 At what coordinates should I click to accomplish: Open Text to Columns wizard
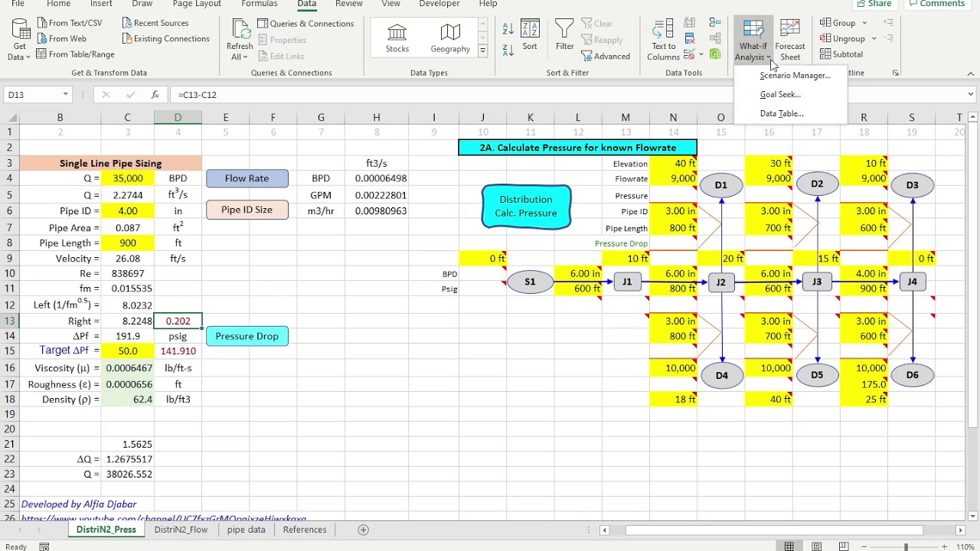click(x=663, y=40)
